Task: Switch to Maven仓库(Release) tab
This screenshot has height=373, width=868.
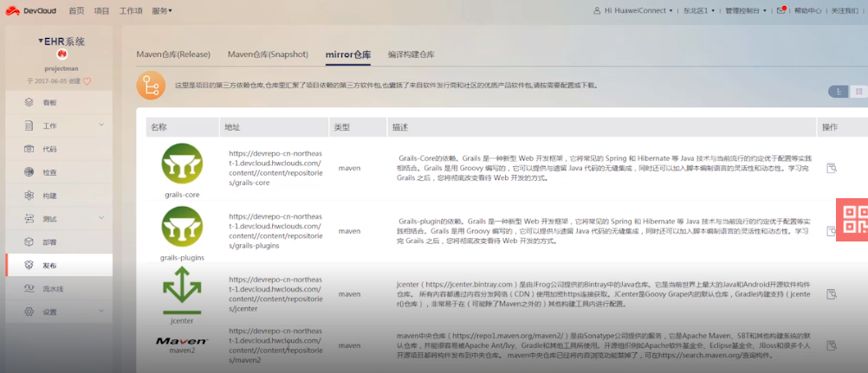Action: click(x=174, y=55)
